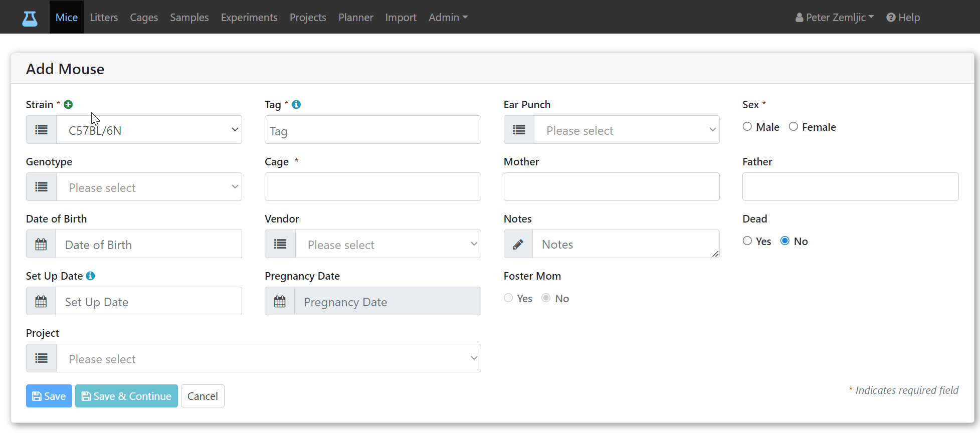This screenshot has width=980, height=436.
Task: Expand the Genotype dropdown
Action: coord(149,187)
